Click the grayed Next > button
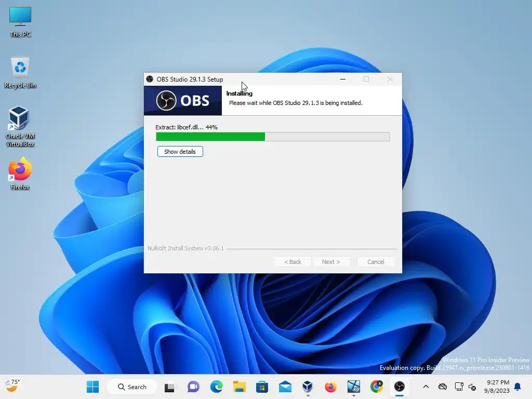This screenshot has height=399, width=532. coord(331,262)
